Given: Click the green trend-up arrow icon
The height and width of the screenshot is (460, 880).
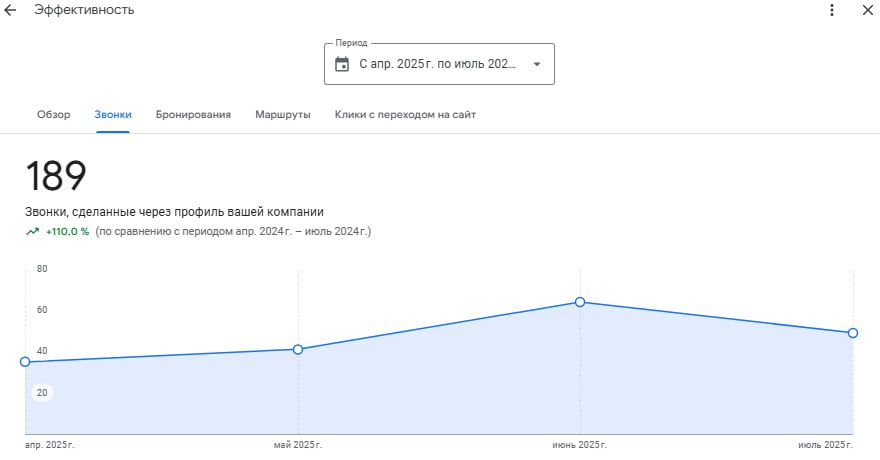Looking at the screenshot, I should [x=32, y=231].
